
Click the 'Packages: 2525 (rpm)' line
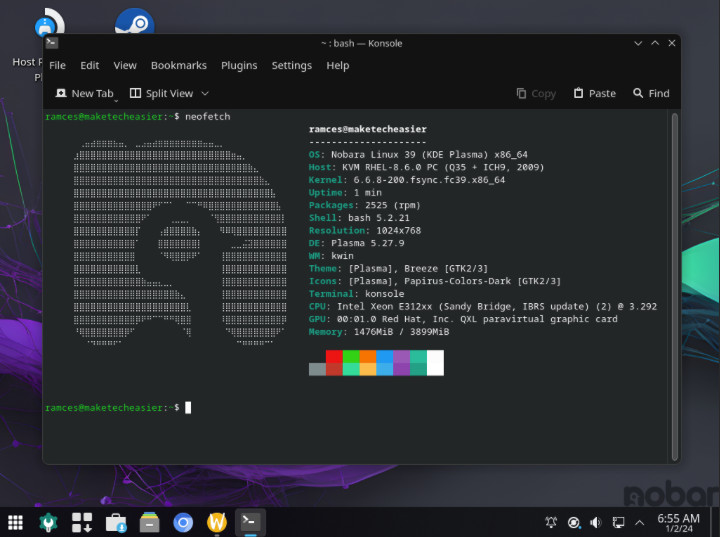[365, 205]
